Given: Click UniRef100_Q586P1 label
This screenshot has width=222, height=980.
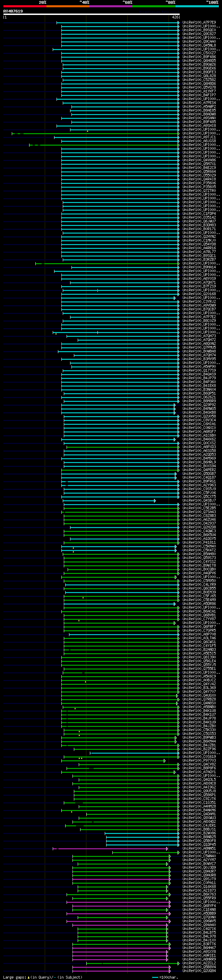Looking at the screenshot, I should coord(199,795).
